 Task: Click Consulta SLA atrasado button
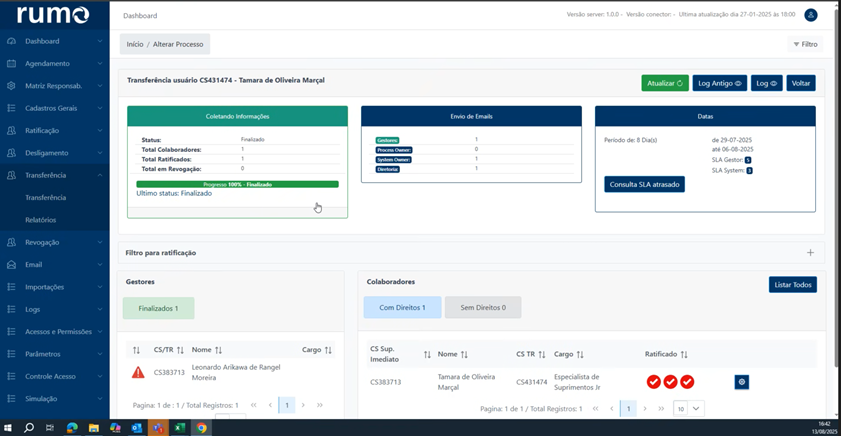point(644,185)
